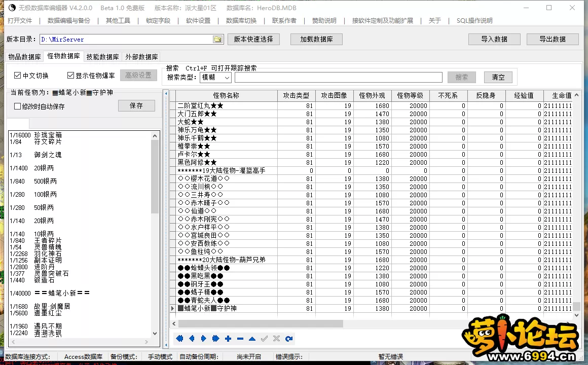The width and height of the screenshot is (588, 365).
Task: Click the edit record triangle icon
Action: coord(252,339)
